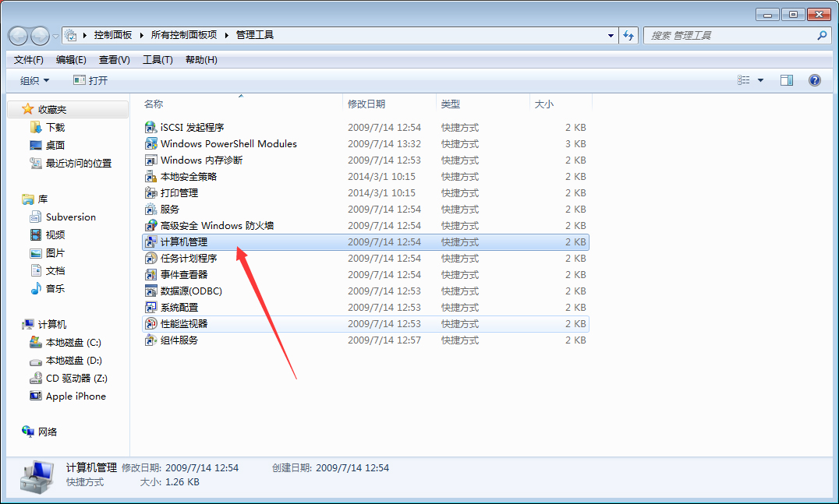Open Help via the question mark icon

point(815,79)
